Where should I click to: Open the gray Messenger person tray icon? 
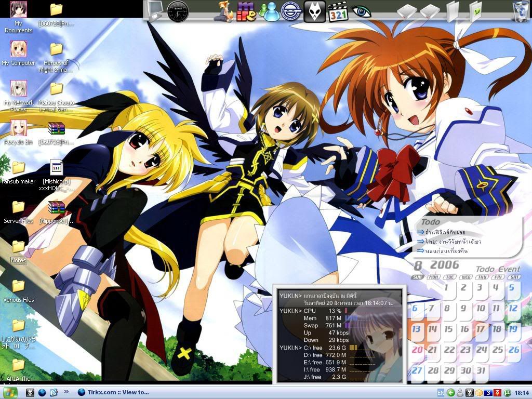[460, 393]
